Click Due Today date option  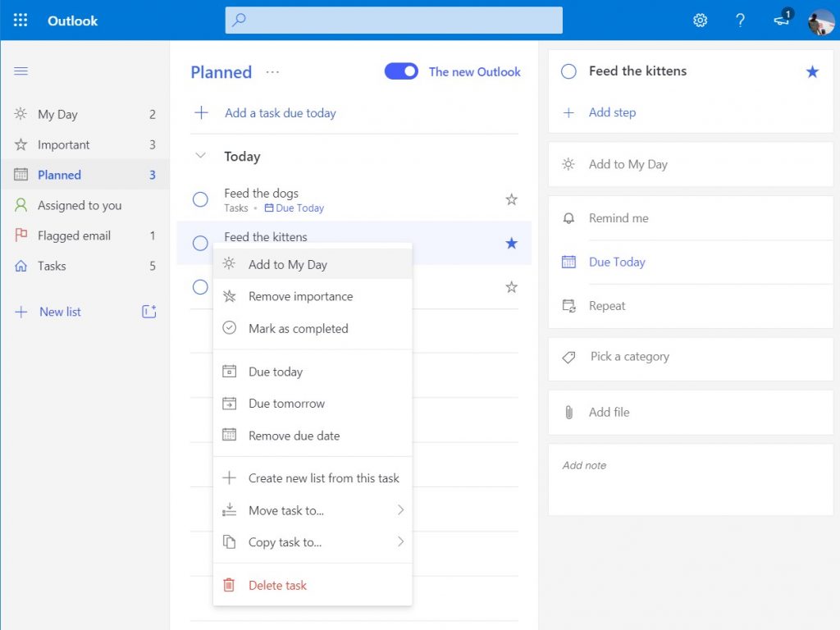pos(691,262)
